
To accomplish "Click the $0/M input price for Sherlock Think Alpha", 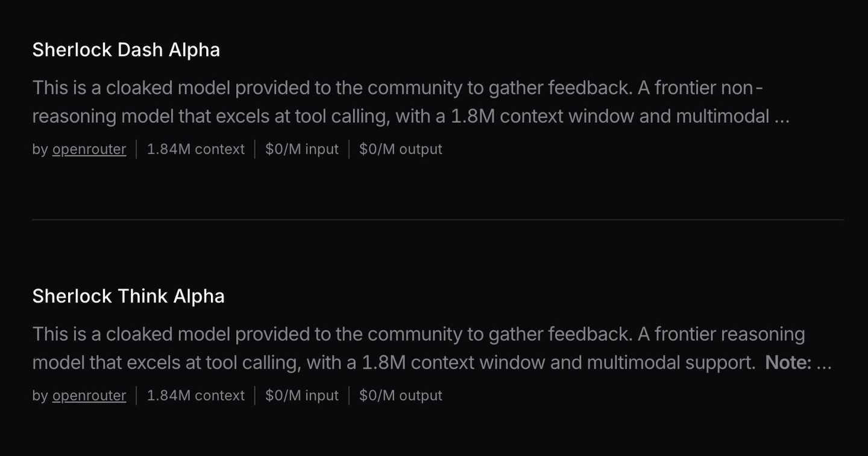I will [x=302, y=395].
